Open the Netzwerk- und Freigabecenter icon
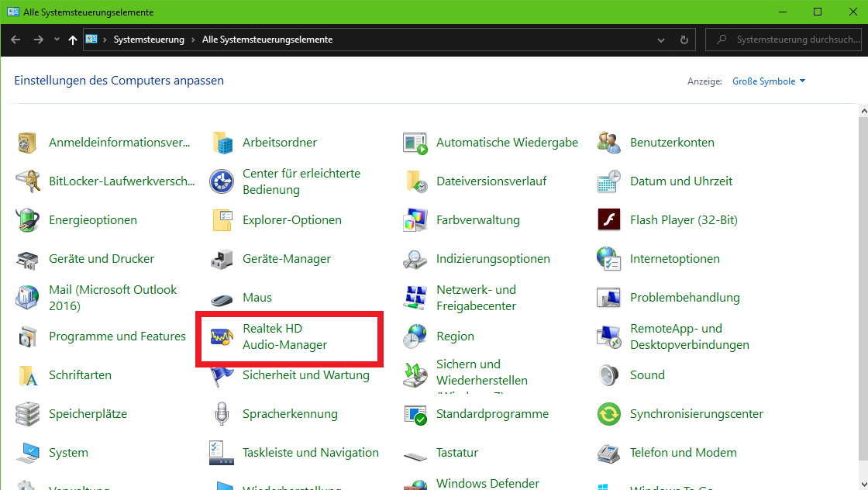The height and width of the screenshot is (490, 868). click(415, 298)
